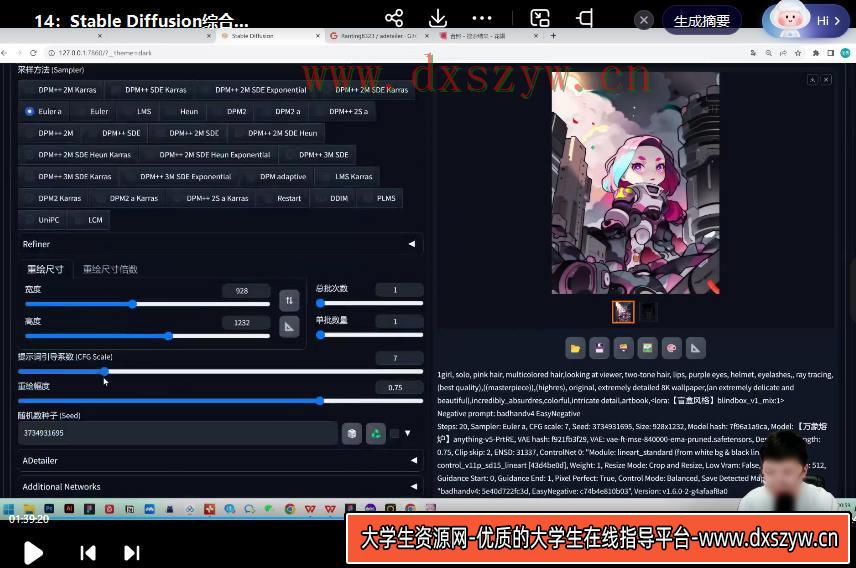
Task: Expand the Additional Networks section
Action: 220,486
